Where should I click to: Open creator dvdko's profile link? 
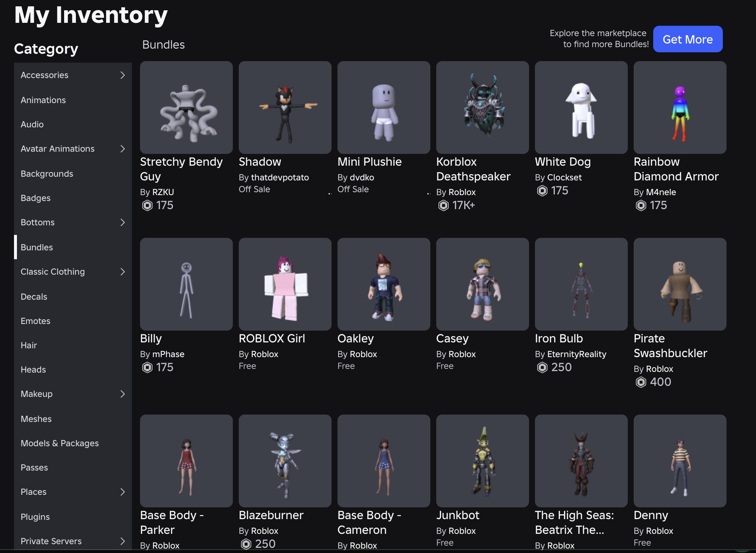pyautogui.click(x=362, y=177)
